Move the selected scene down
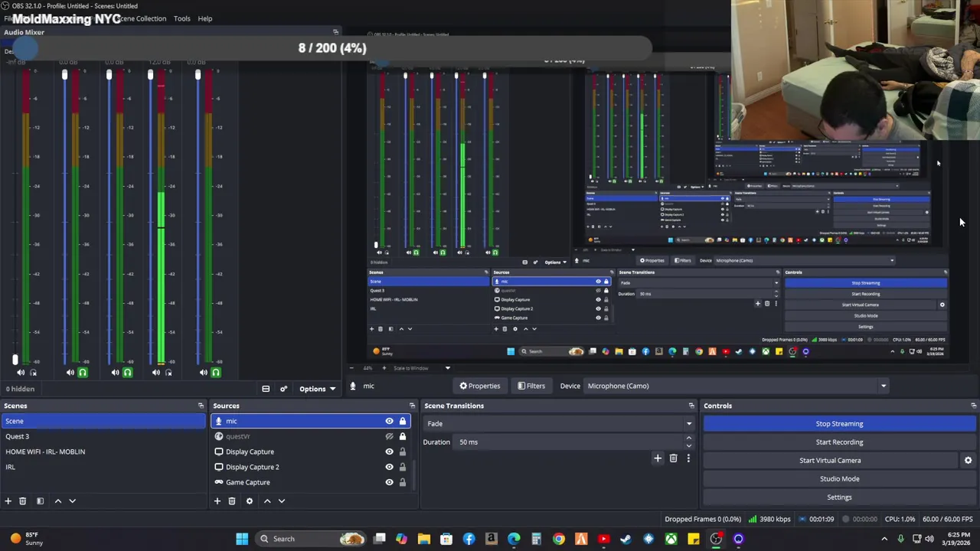 click(72, 501)
